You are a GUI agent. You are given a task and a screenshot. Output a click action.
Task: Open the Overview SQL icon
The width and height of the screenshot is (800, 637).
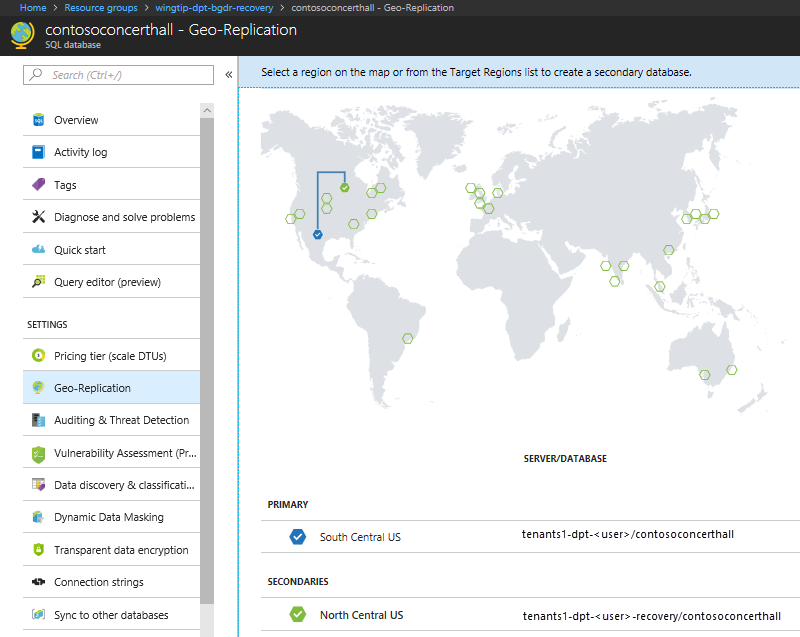click(38, 120)
